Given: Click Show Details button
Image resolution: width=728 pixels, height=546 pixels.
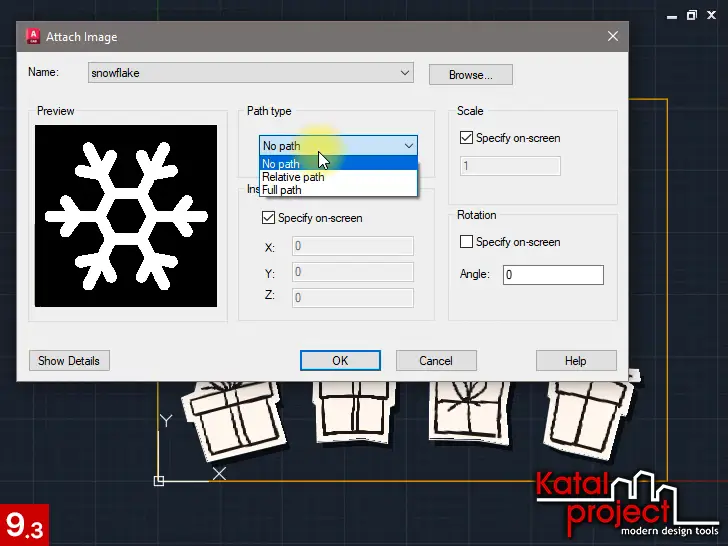Looking at the screenshot, I should coord(69,361).
